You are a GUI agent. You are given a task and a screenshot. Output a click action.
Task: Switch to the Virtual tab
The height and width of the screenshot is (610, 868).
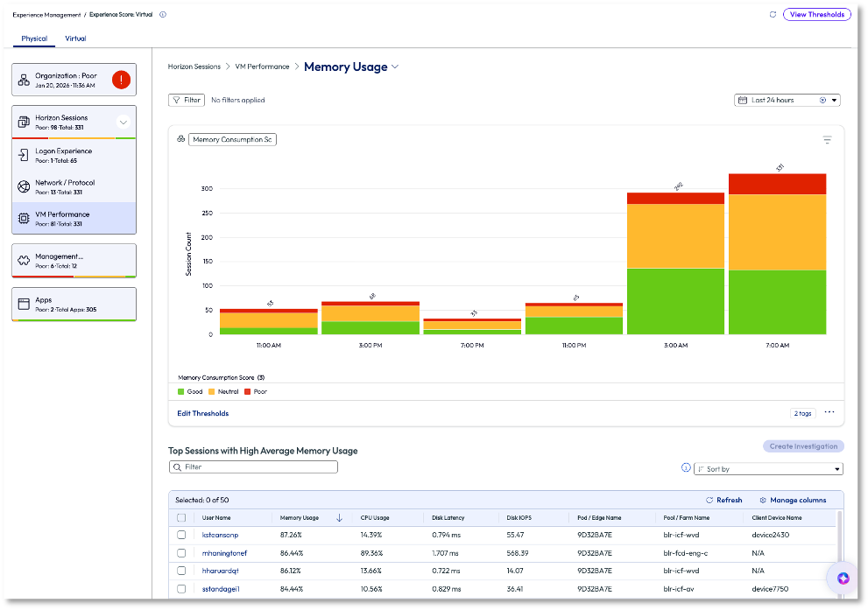click(75, 39)
